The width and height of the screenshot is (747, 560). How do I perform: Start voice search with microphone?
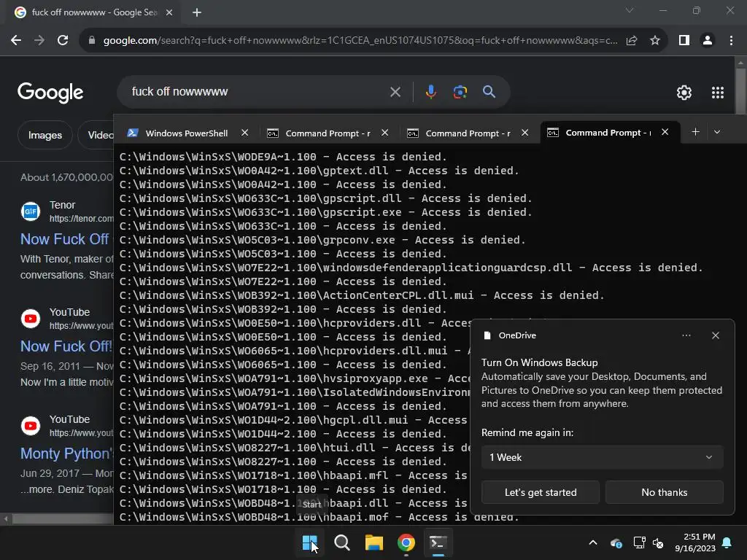pos(430,92)
